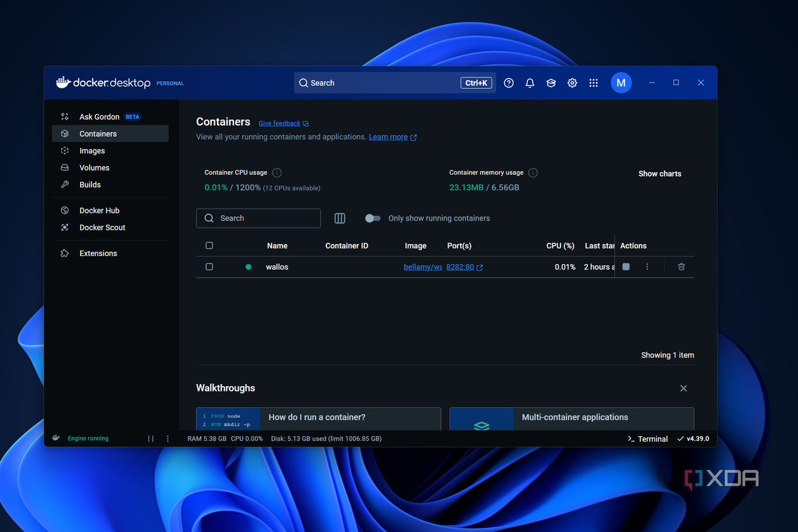Click info icon beside Container memory usage
This screenshot has height=532, width=798.
pyautogui.click(x=533, y=173)
